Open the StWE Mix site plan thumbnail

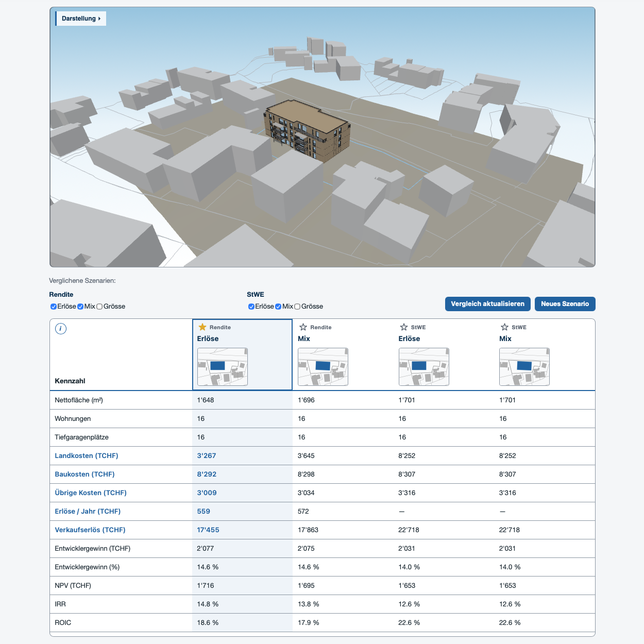point(524,367)
